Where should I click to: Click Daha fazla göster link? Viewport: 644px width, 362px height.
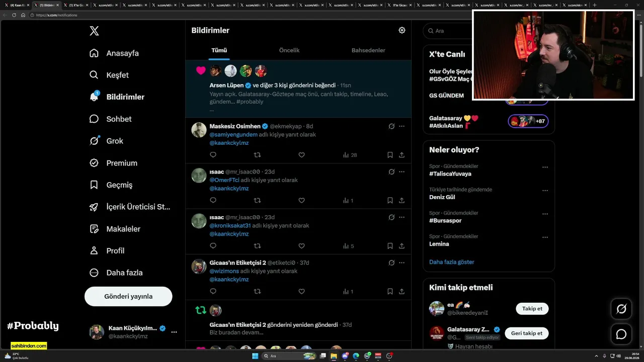click(x=452, y=262)
